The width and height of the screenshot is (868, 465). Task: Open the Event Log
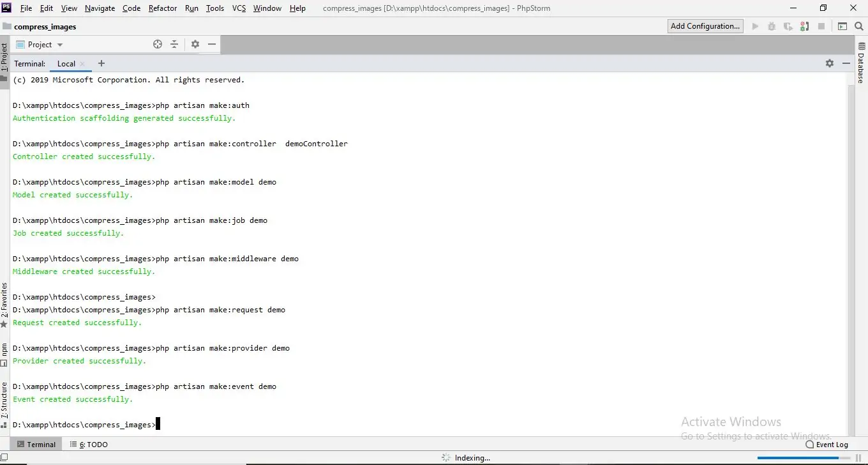827,444
